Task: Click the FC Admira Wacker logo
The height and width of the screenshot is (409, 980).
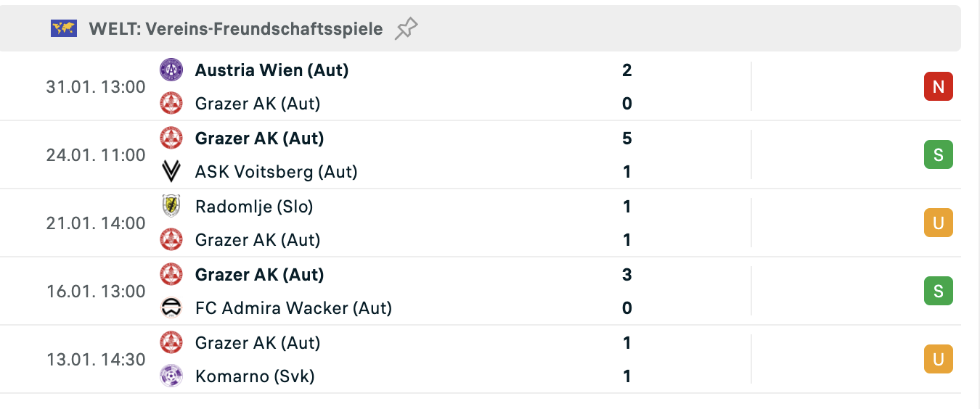Action: tap(171, 308)
